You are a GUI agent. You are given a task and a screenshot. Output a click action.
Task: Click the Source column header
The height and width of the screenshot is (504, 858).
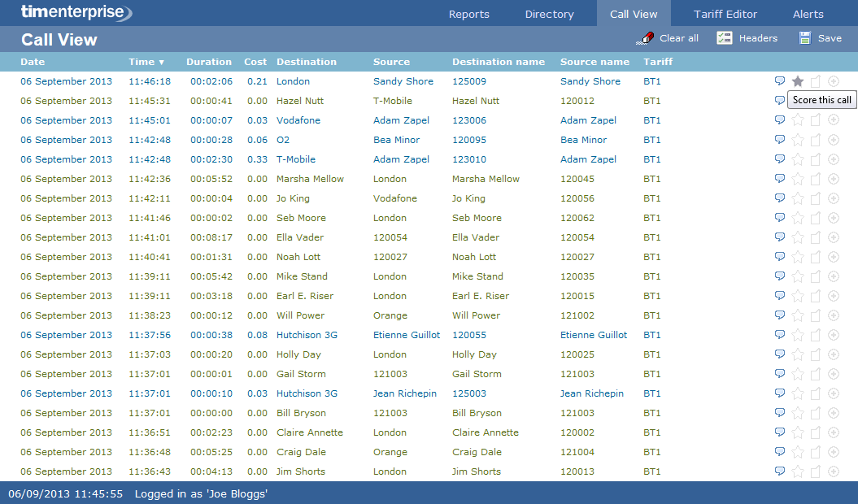click(391, 62)
